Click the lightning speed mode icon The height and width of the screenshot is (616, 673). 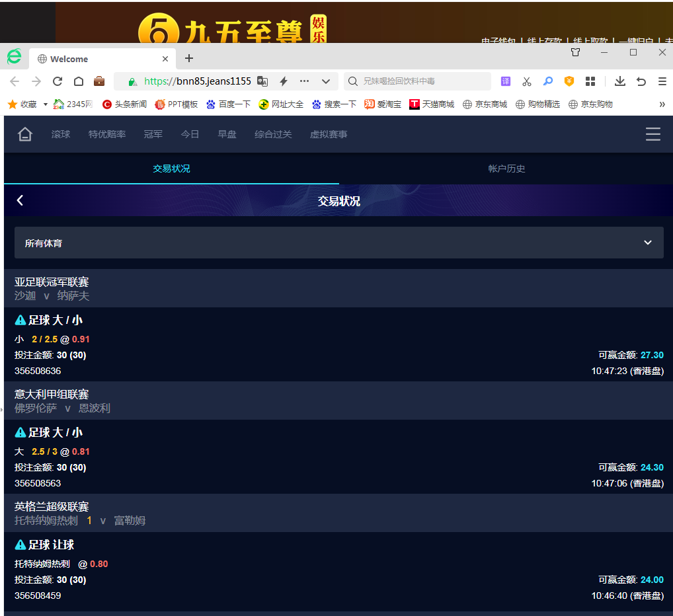tap(283, 81)
